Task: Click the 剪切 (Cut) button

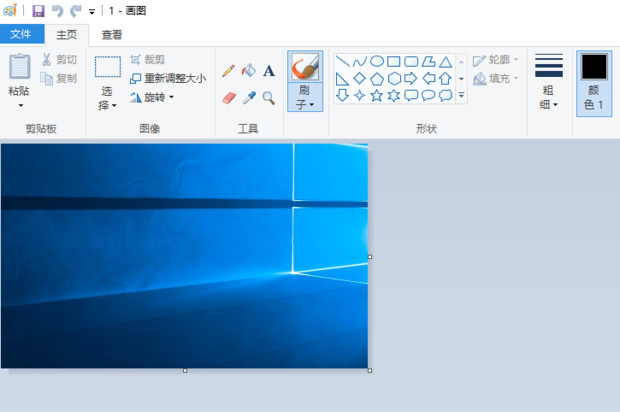Action: [x=60, y=60]
